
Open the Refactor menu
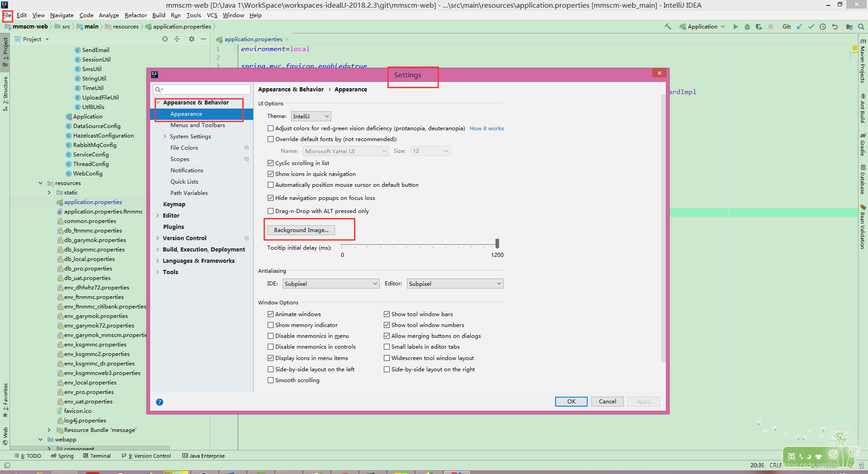(x=136, y=15)
